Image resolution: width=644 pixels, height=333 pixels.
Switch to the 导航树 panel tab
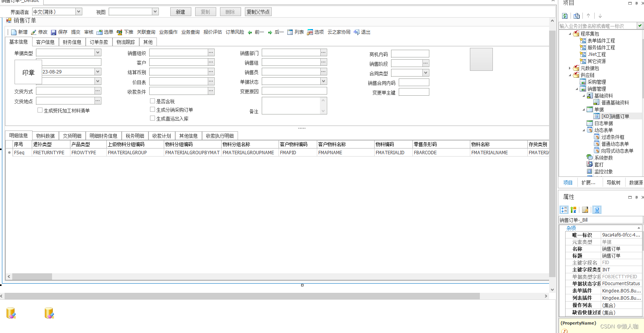613,183
